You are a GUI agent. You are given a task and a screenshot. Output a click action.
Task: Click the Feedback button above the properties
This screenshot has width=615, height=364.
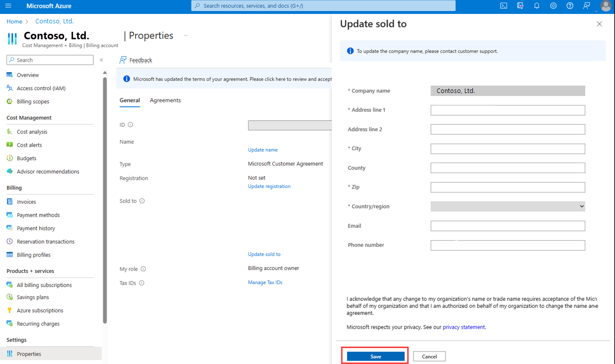[136, 60]
